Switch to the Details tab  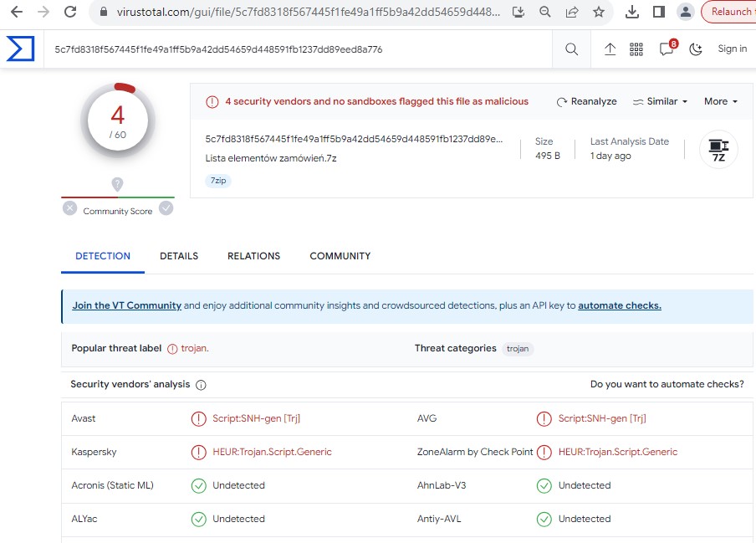(x=179, y=256)
